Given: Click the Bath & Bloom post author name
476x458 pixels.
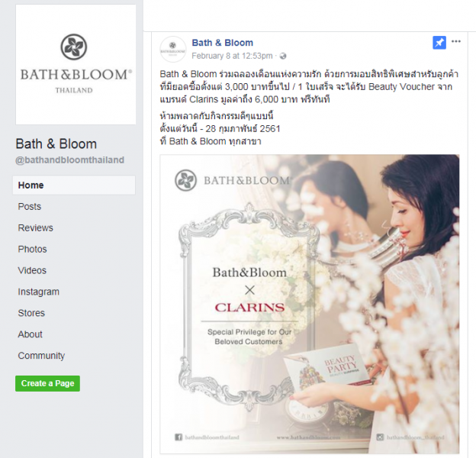Looking at the screenshot, I should [x=222, y=43].
